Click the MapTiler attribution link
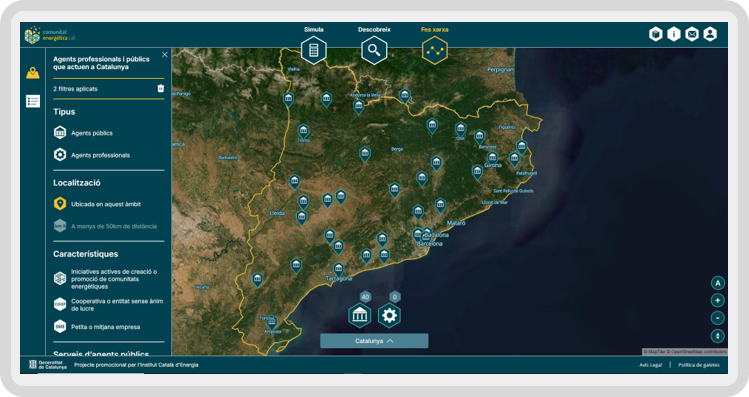This screenshot has height=397, width=749. point(654,352)
